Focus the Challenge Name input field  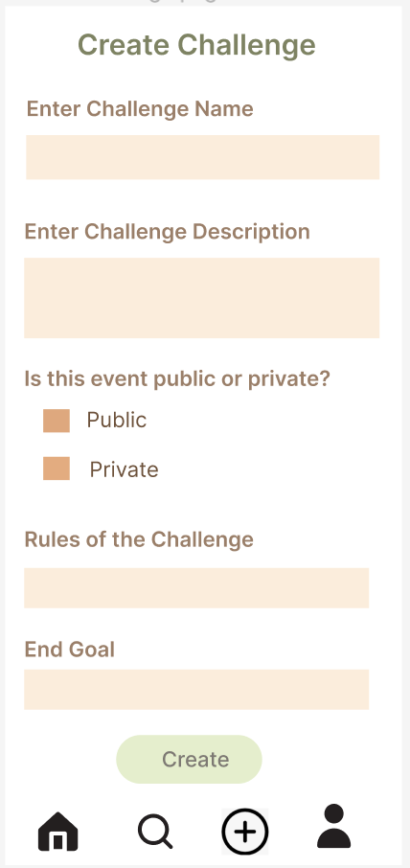tap(202, 157)
